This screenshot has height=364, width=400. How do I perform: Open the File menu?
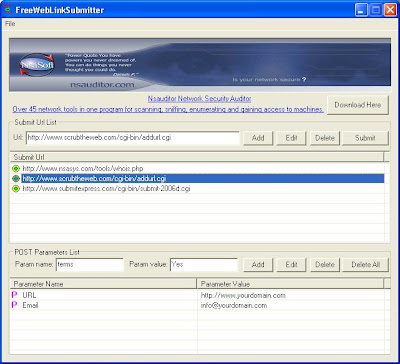[10, 24]
